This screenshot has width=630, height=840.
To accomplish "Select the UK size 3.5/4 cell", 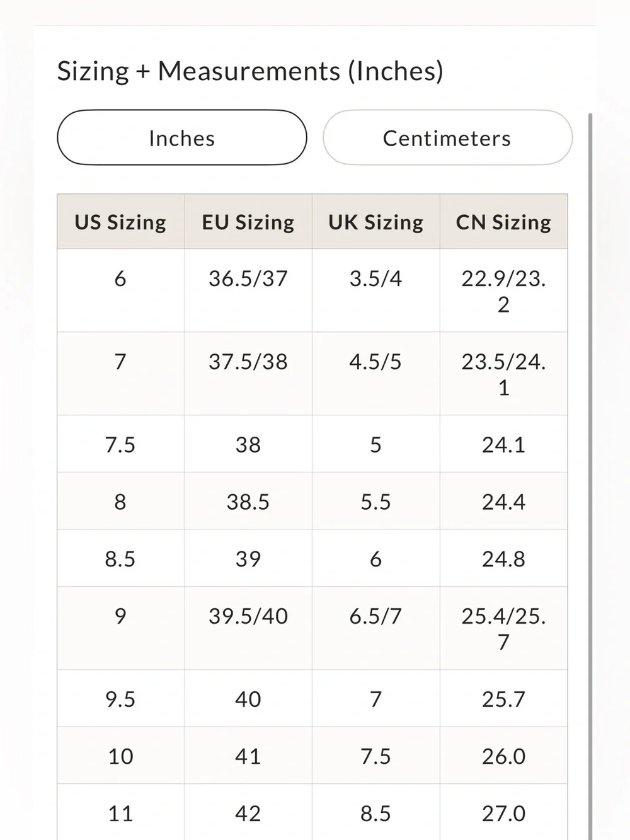I will point(376,291).
